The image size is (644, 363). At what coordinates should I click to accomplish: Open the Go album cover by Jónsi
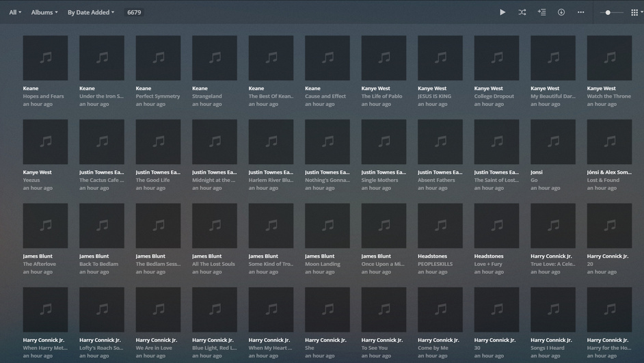pyautogui.click(x=553, y=142)
